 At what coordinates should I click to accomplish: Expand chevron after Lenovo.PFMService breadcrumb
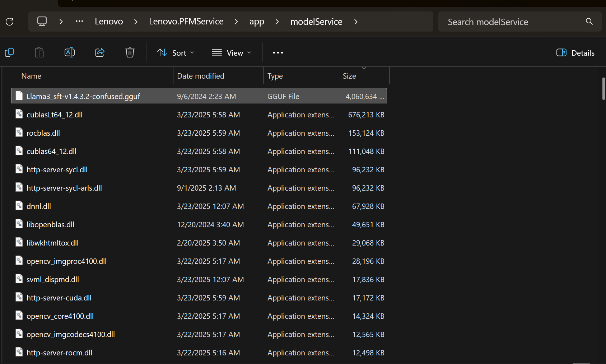coord(236,22)
